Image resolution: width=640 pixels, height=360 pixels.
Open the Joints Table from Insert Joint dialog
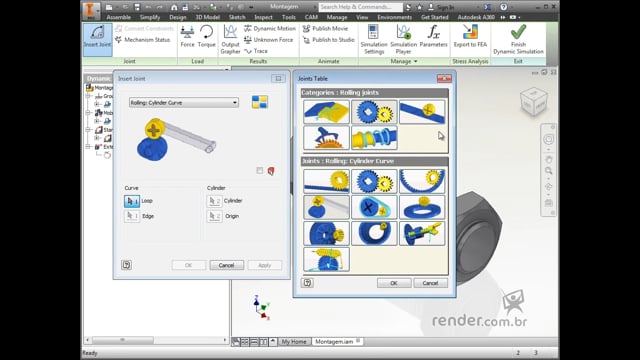tap(260, 102)
